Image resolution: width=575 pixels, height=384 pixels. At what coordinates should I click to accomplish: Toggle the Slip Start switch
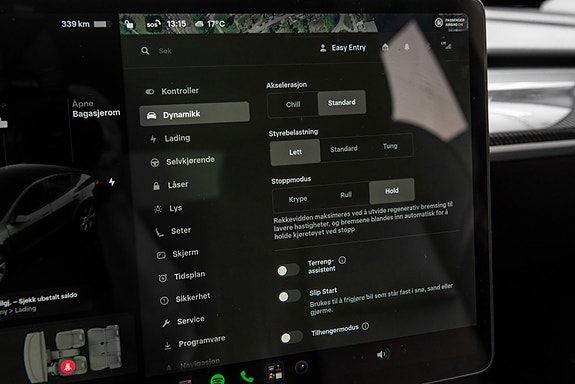[x=289, y=296]
